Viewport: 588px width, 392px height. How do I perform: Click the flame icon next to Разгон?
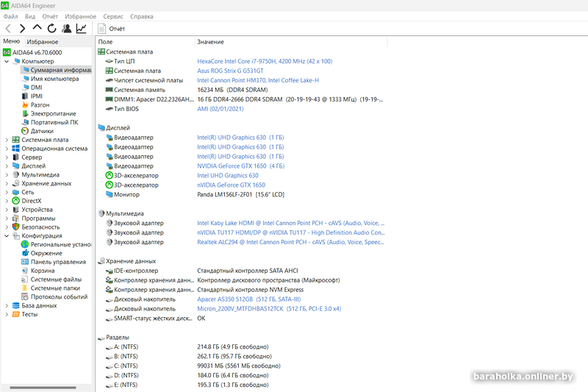pyautogui.click(x=25, y=104)
